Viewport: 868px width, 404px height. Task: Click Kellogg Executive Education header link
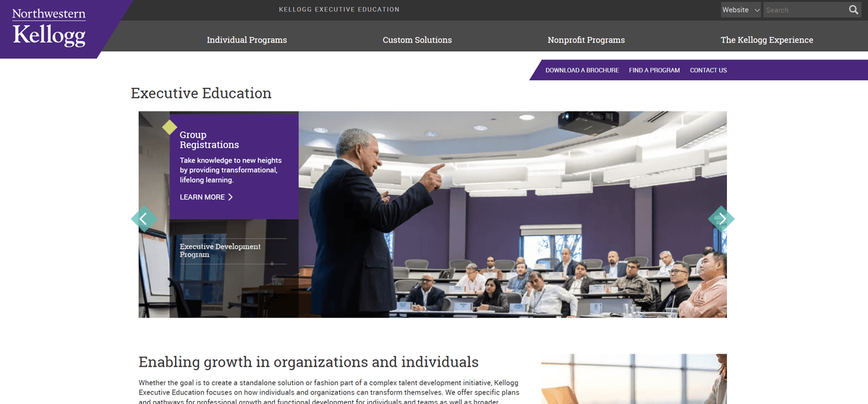pyautogui.click(x=339, y=9)
